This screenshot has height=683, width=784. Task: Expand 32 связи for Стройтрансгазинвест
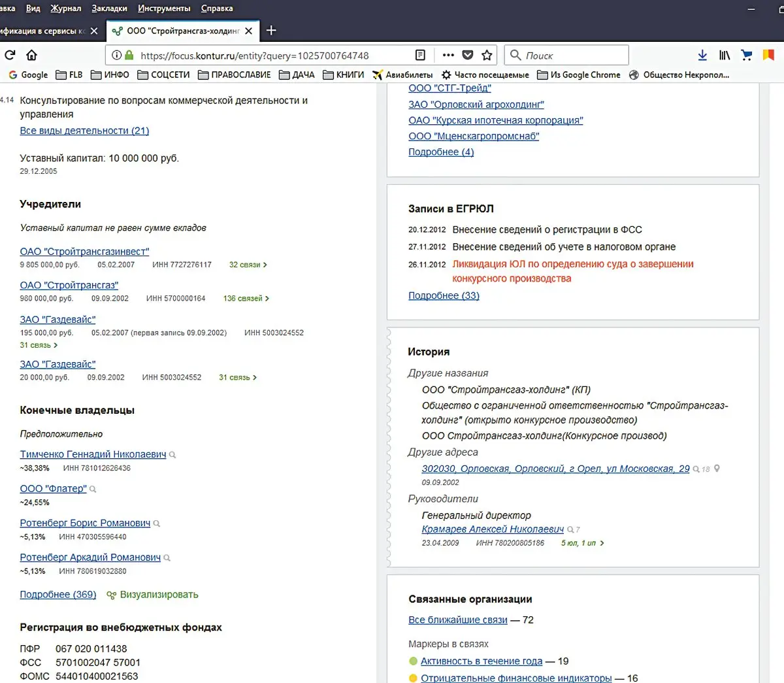[248, 265]
